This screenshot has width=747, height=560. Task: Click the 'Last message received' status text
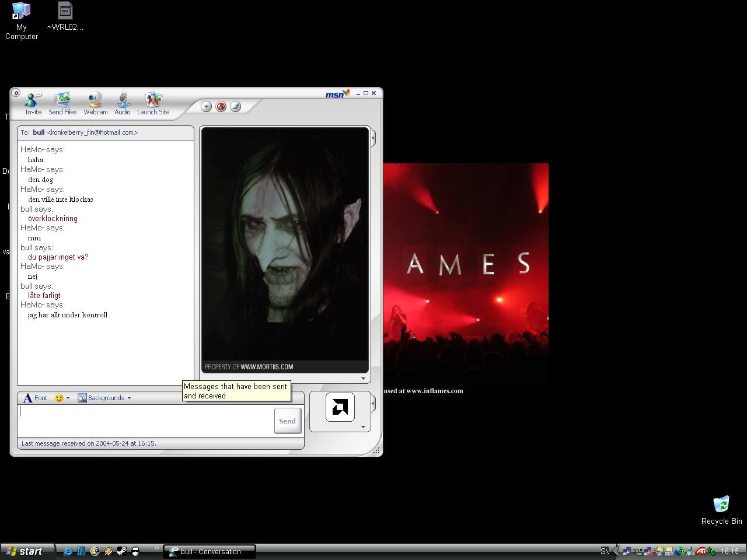pos(89,443)
